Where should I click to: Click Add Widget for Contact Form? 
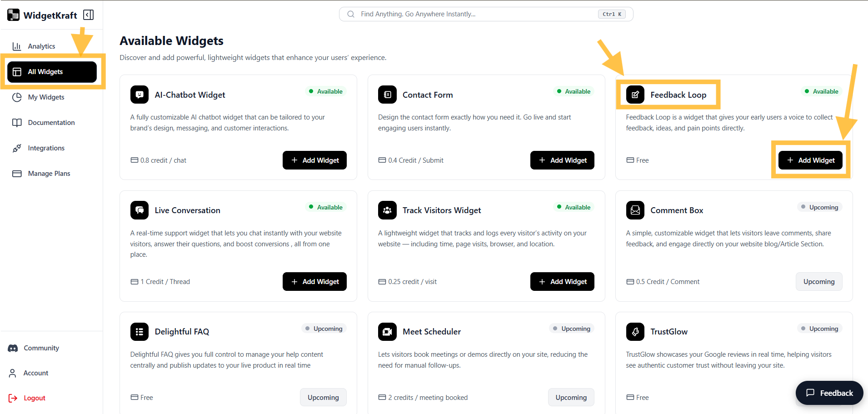pos(562,160)
